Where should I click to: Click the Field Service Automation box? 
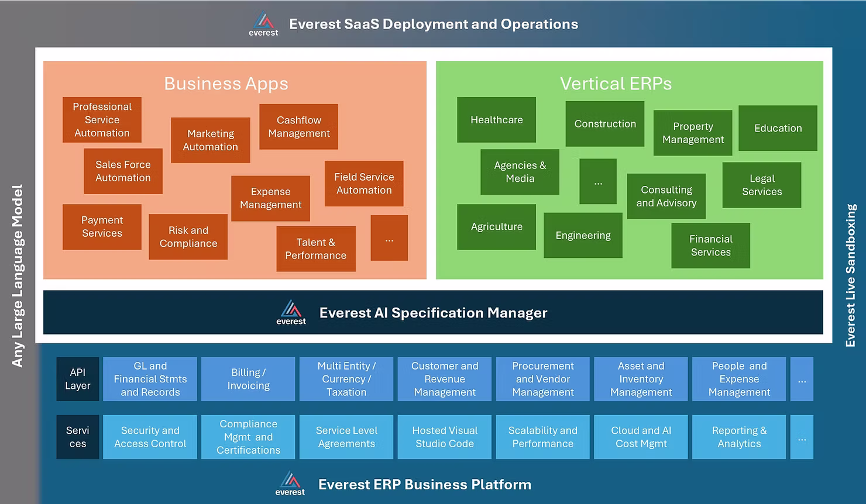(364, 184)
